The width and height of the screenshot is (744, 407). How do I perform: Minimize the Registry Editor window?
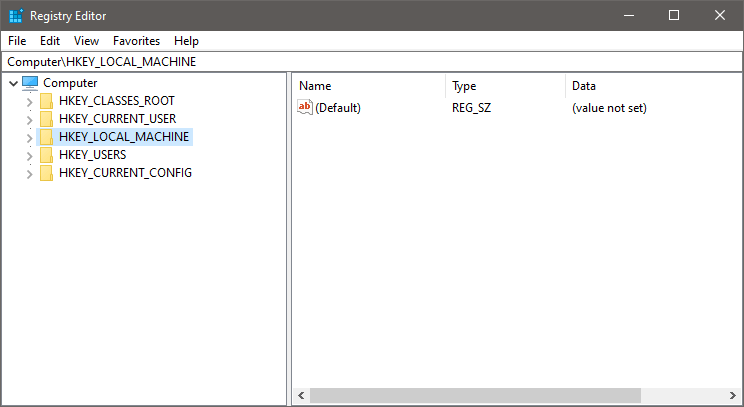point(629,16)
